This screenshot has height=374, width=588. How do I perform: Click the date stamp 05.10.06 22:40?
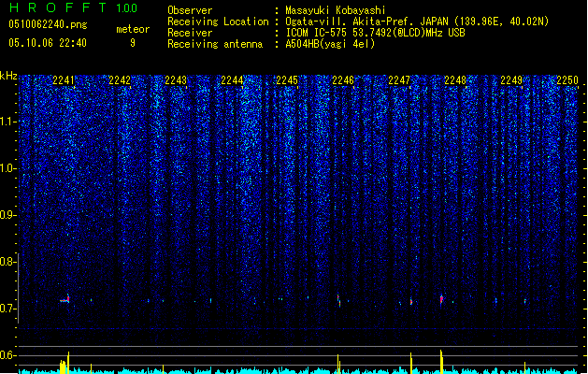tap(48, 43)
